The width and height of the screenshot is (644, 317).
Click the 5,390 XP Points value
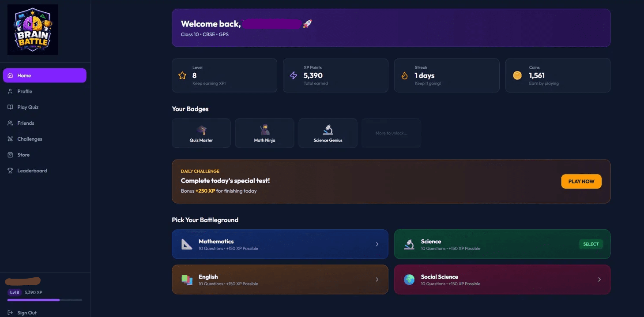click(x=313, y=75)
